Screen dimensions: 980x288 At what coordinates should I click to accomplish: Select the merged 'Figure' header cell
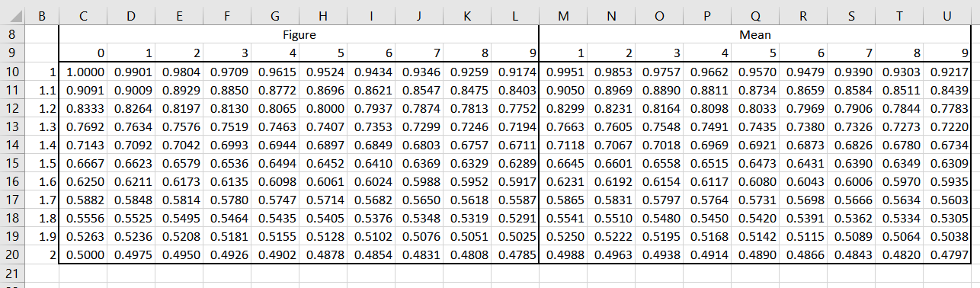pyautogui.click(x=299, y=35)
